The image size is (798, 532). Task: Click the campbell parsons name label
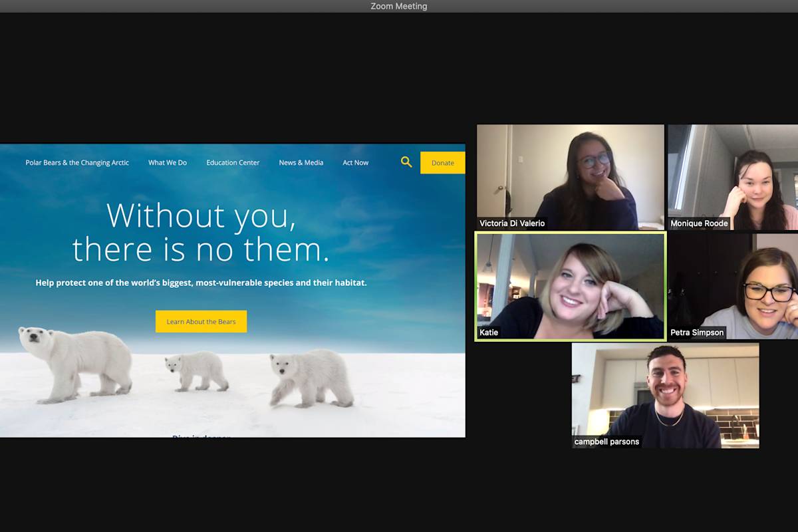tap(606, 442)
